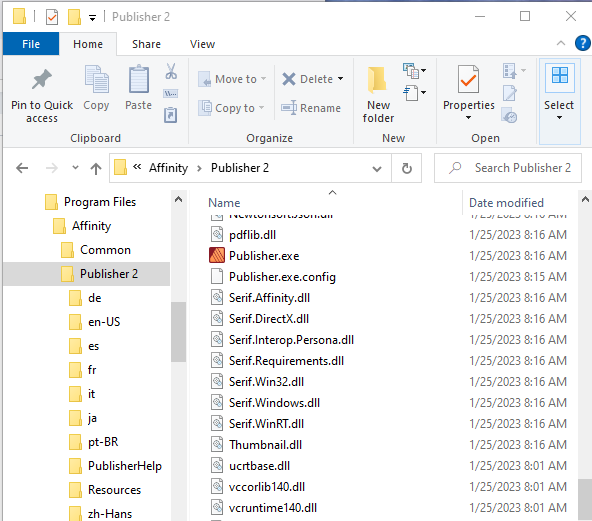The width and height of the screenshot is (592, 521).
Task: Click navigation pane scroll up arrow
Action: 179,199
